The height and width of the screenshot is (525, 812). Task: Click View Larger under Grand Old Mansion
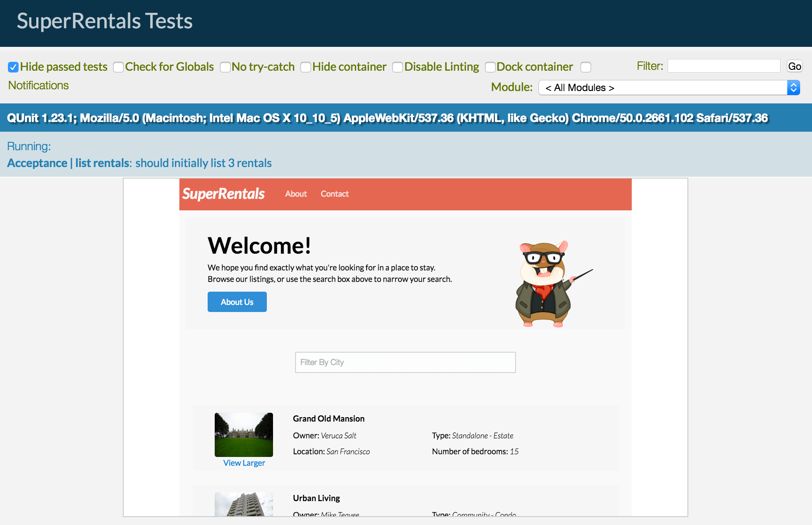[244, 463]
